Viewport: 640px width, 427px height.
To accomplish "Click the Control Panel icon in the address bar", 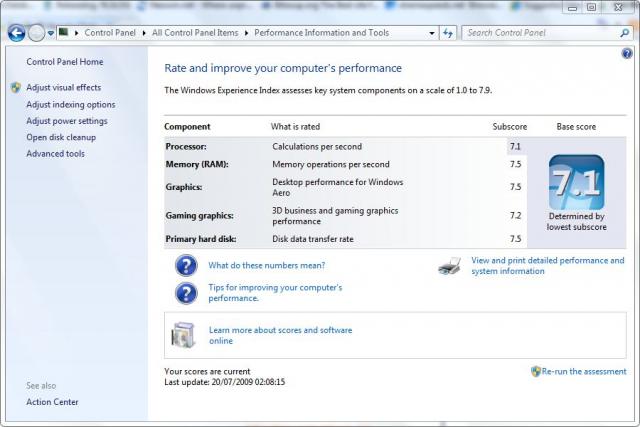I will 63,32.
